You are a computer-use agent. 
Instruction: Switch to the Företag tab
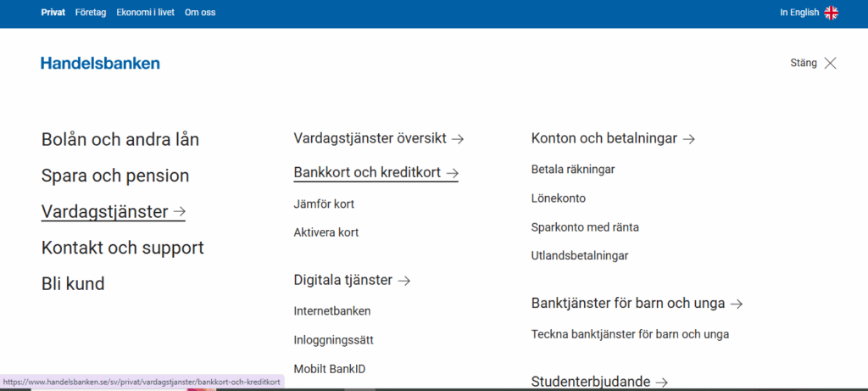pyautogui.click(x=91, y=13)
